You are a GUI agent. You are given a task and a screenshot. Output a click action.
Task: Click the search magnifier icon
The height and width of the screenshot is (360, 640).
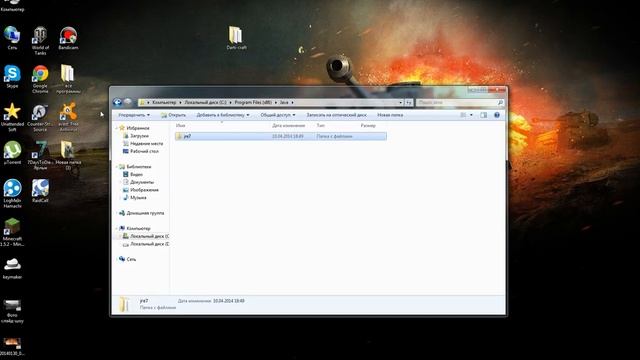500,102
